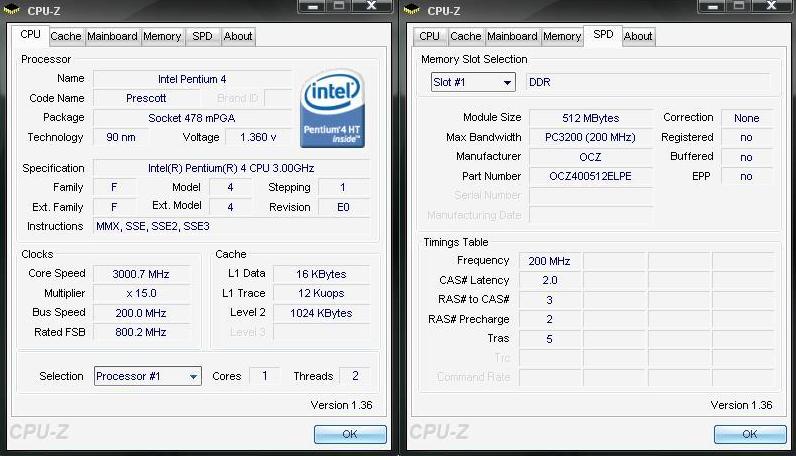Select SPD tab in right window
Viewport: 796px width, 456px height.
tap(603, 35)
